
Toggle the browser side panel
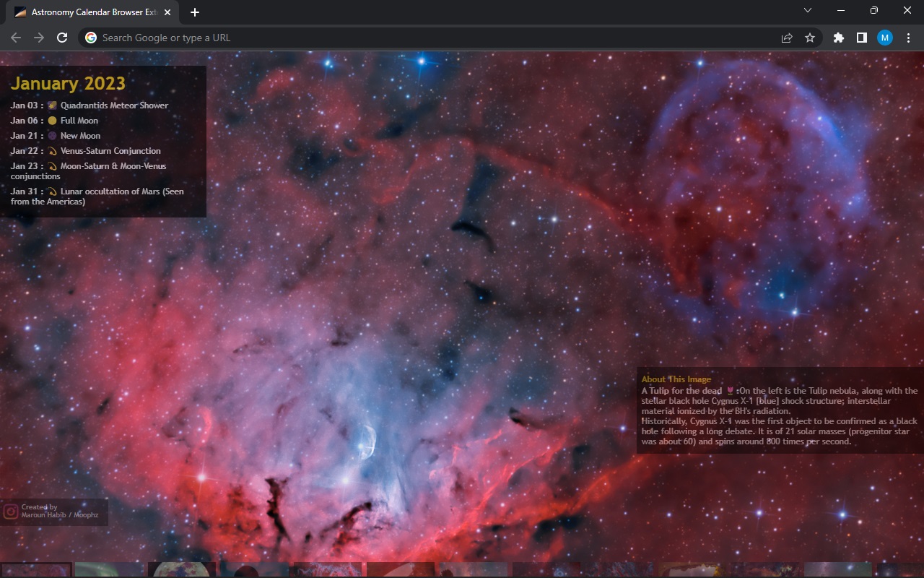[x=861, y=38]
